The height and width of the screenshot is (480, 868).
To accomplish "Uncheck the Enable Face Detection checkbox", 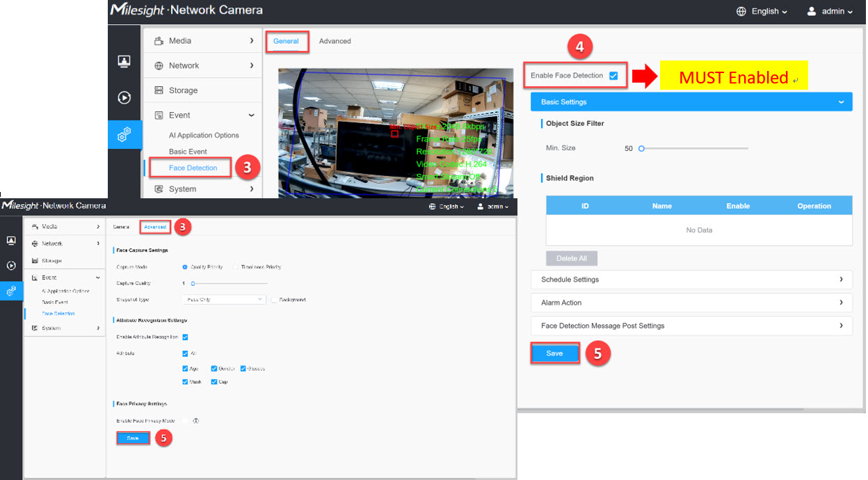I will point(613,76).
